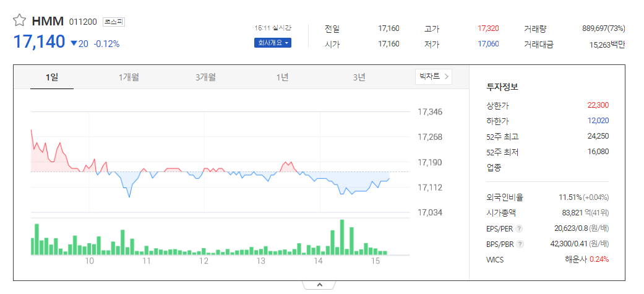Viewport: 644px width, 294px height.
Task: Click the tallest volume bar after 14
Action: [x=341, y=237]
